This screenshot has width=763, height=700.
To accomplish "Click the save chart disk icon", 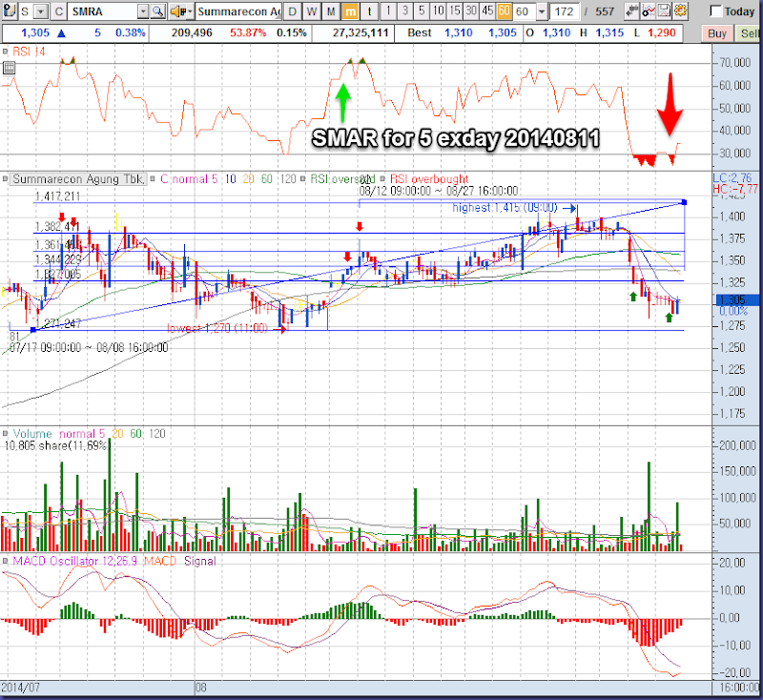I will pyautogui.click(x=664, y=10).
